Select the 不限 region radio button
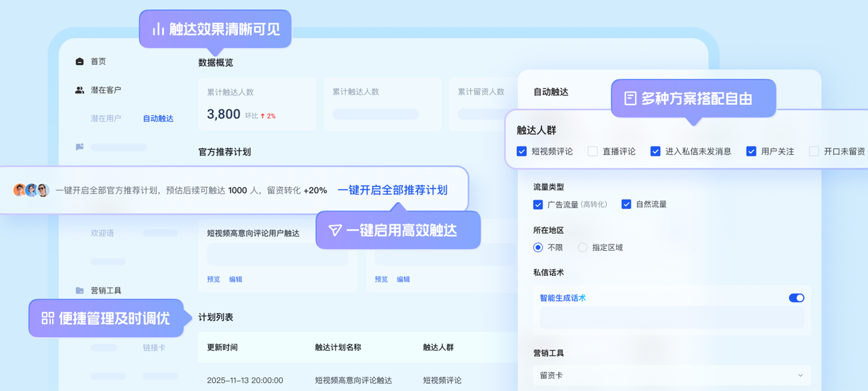 [x=538, y=247]
